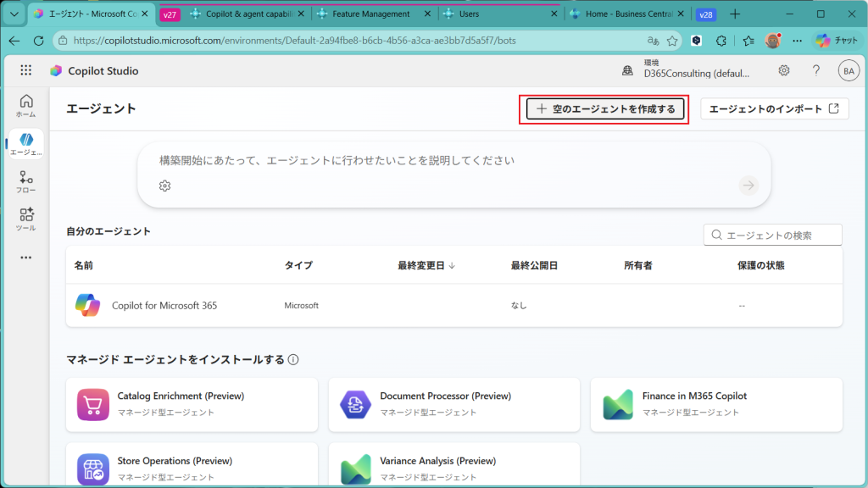This screenshot has width=868, height=488.
Task: Open the BA account avatar
Action: coord(848,71)
